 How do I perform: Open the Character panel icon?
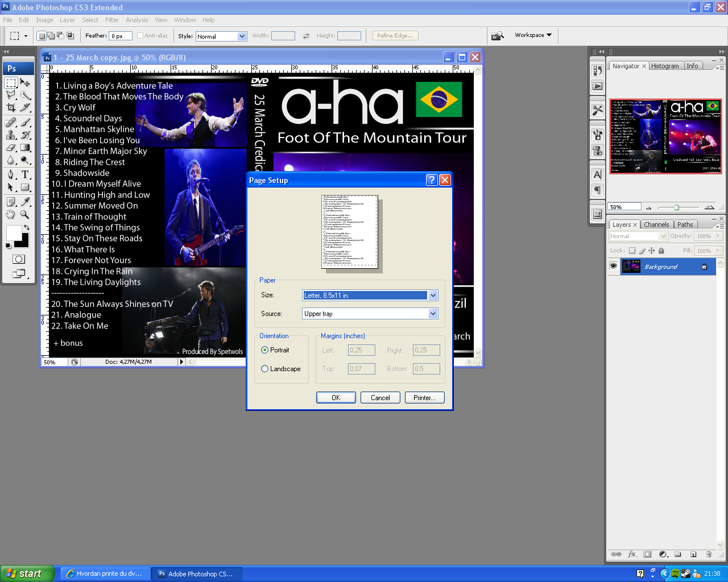(597, 174)
